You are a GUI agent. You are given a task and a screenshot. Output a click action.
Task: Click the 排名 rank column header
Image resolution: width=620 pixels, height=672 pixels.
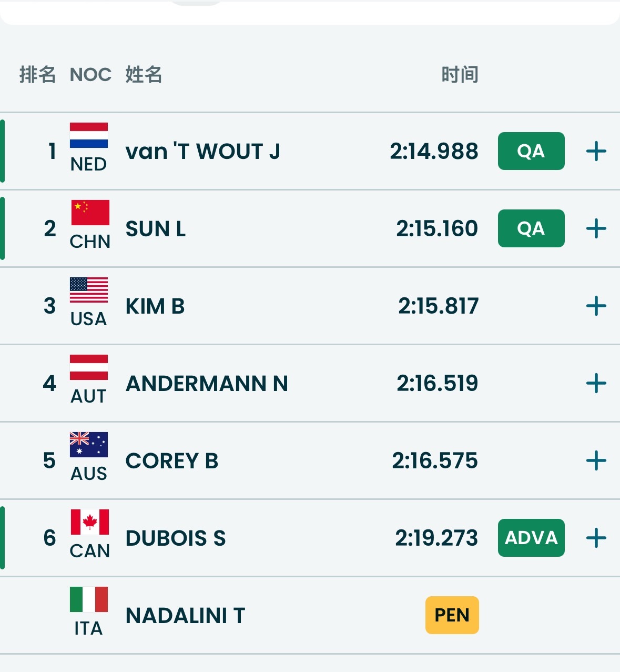tap(37, 75)
